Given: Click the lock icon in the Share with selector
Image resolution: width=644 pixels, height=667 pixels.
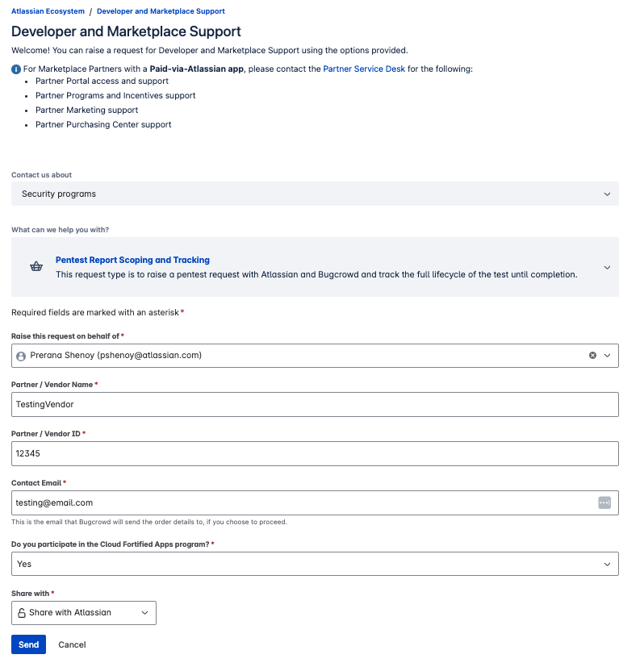Looking at the screenshot, I should 23,612.
